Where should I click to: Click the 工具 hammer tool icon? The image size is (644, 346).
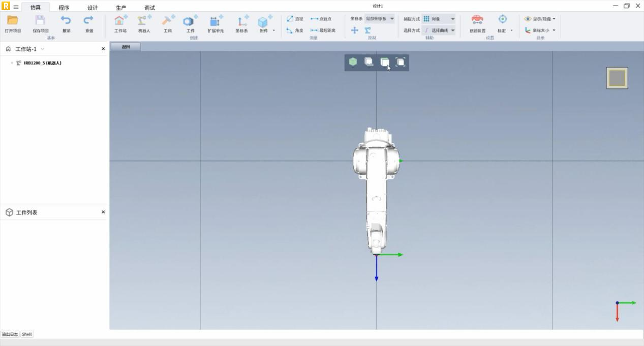pyautogui.click(x=167, y=21)
